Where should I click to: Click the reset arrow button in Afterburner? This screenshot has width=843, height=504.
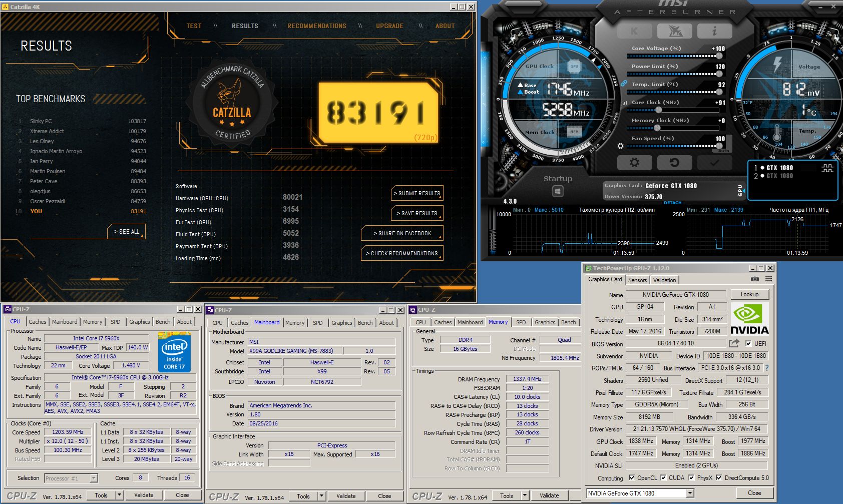pos(674,163)
